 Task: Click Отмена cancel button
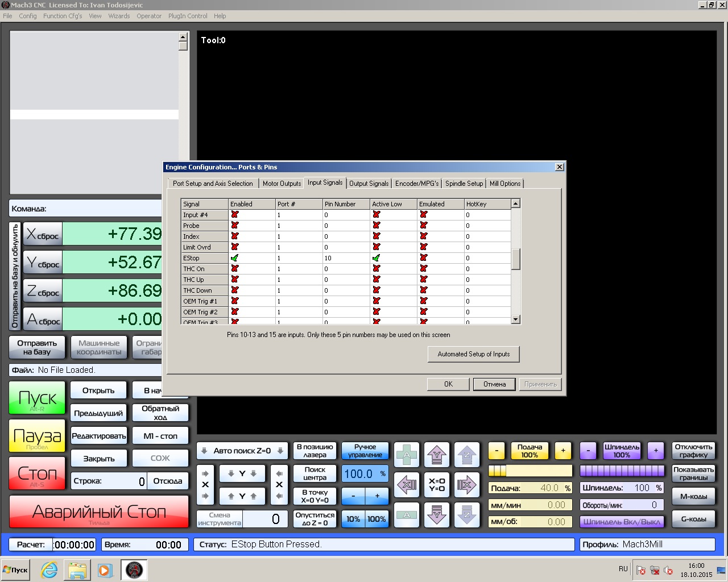tap(494, 384)
